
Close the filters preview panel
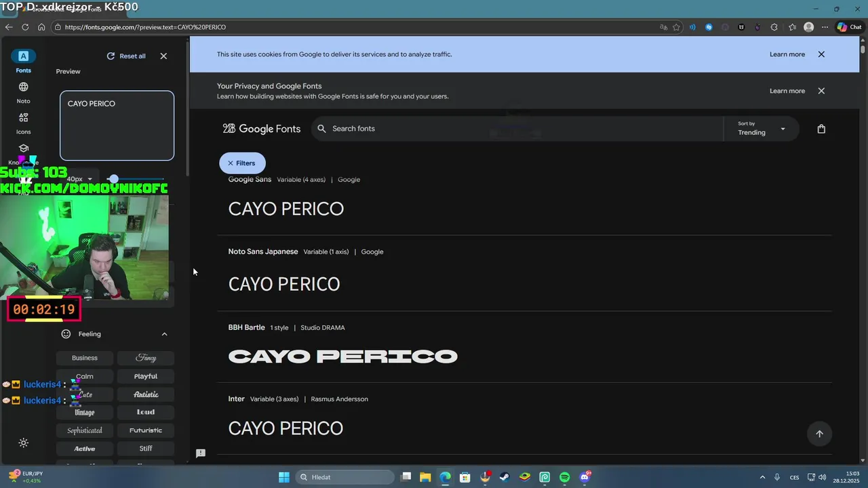point(163,56)
